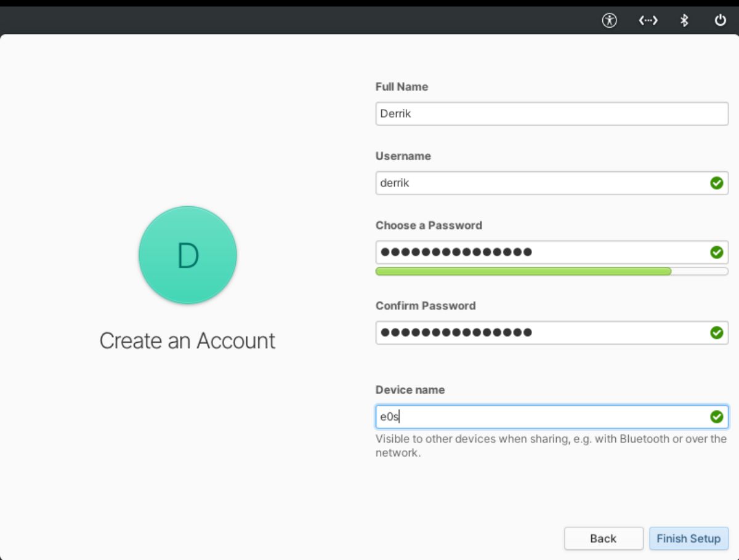Viewport: 739px width, 560px height.
Task: Click the green checkmark beside Username
Action: tap(716, 183)
